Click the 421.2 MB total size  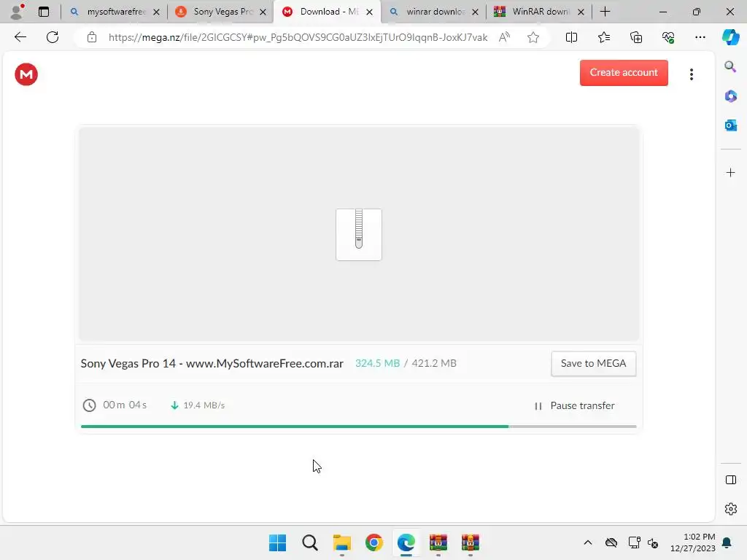click(434, 363)
